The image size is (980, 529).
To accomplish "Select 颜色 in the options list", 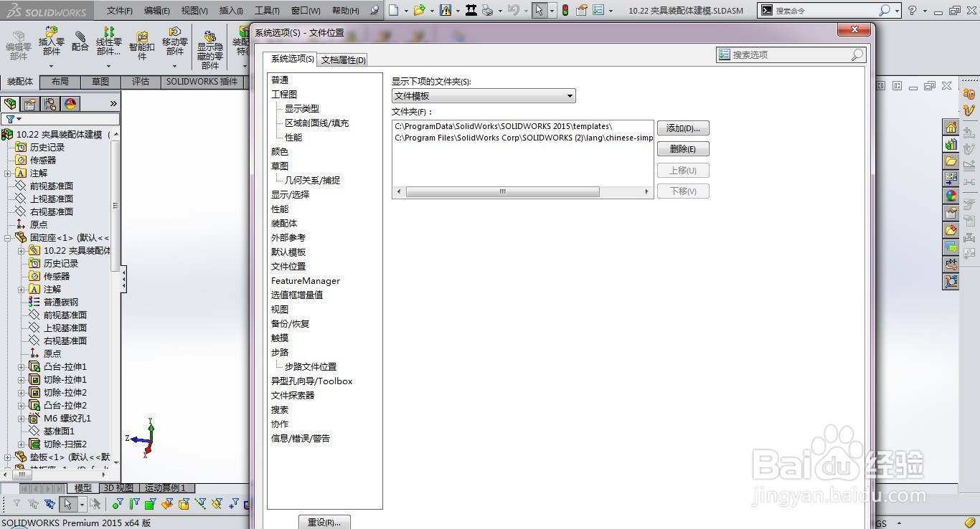I will (x=280, y=151).
